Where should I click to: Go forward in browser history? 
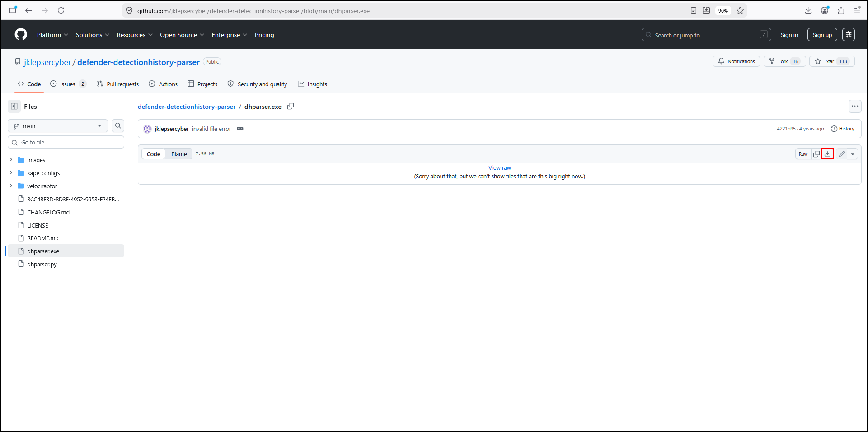click(45, 10)
